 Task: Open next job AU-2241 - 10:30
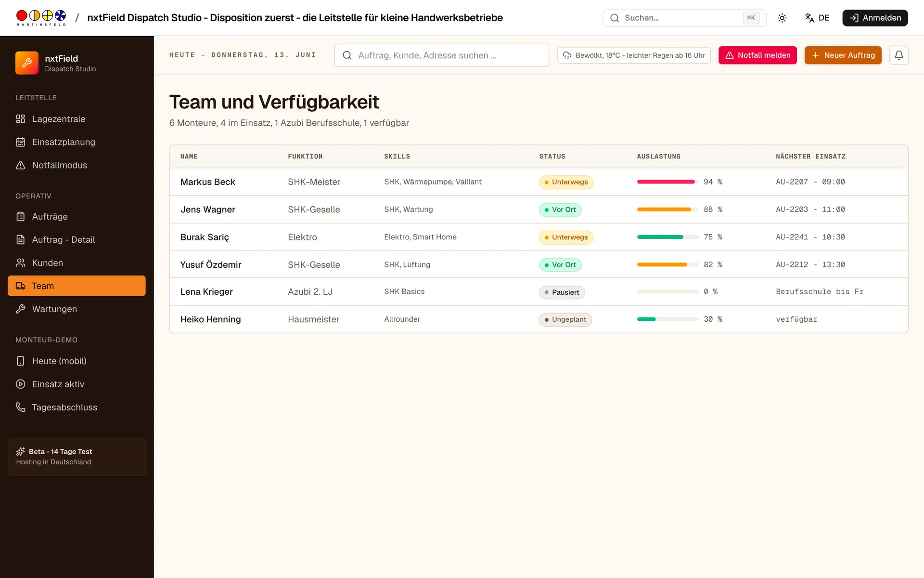tap(810, 237)
